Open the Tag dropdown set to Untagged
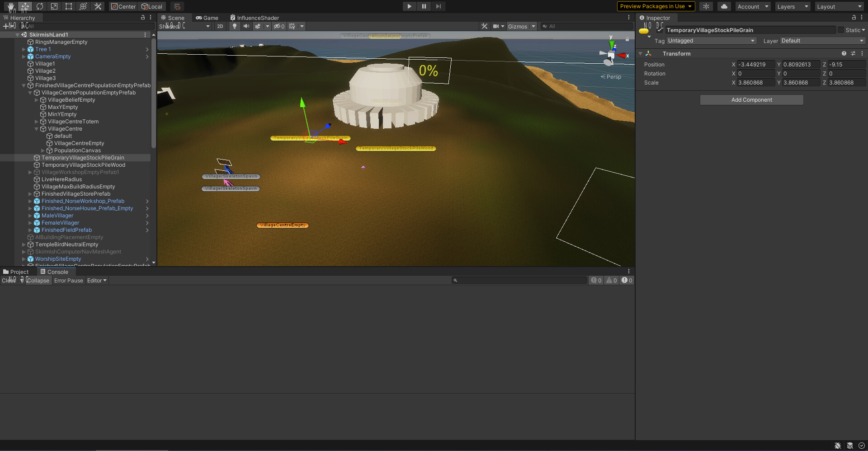Image resolution: width=868 pixels, height=451 pixels. (711, 41)
